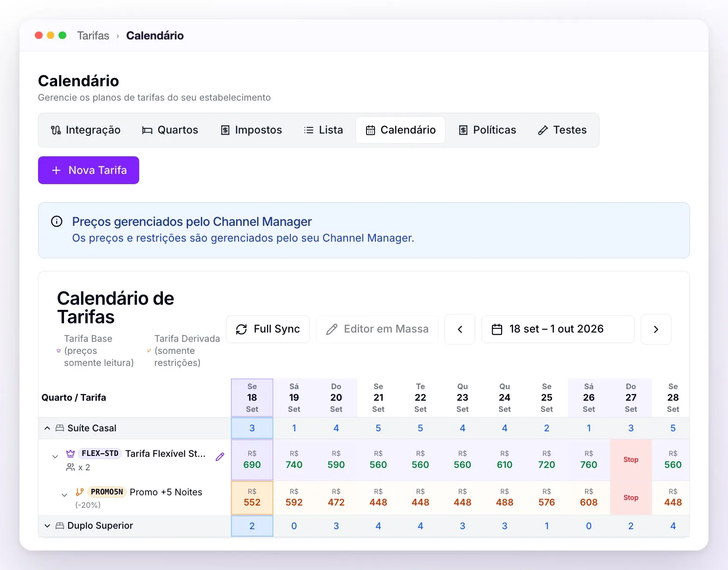Viewport: 728px width, 570px height.
Task: Click the Stop cell in the PROMO5N row
Action: [x=631, y=498]
